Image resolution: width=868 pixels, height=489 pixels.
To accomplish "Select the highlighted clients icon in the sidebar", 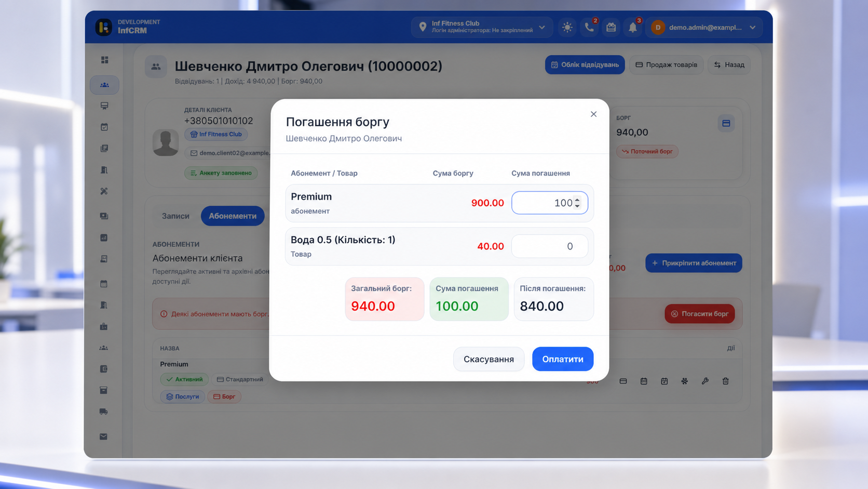I will click(x=104, y=85).
